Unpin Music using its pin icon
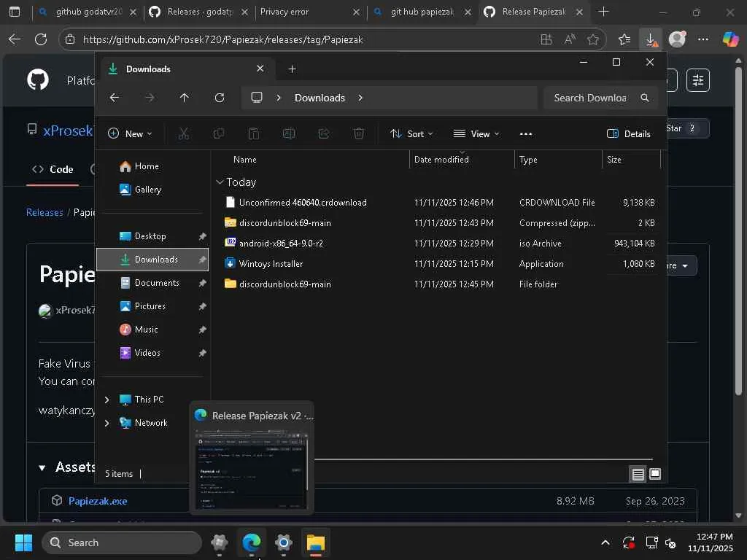 pyautogui.click(x=202, y=330)
